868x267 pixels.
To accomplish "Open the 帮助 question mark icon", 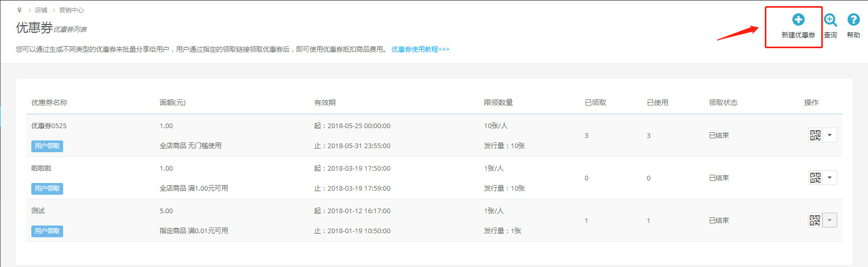I will click(853, 19).
